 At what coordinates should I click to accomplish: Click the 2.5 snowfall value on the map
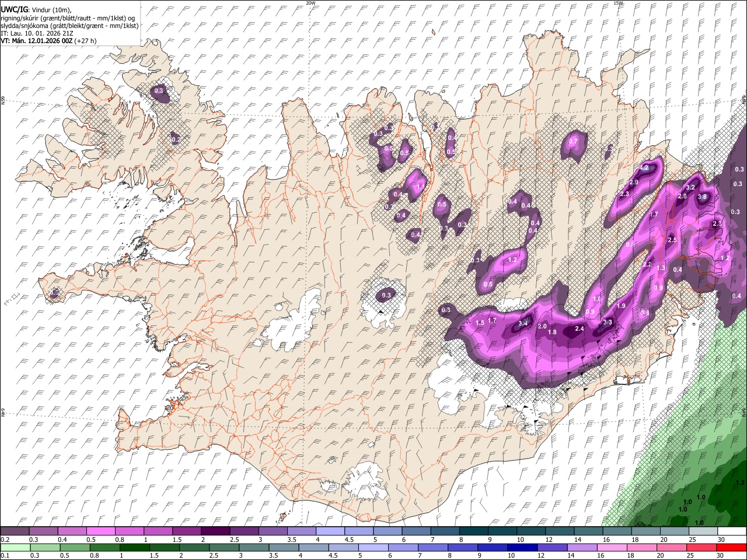(672, 240)
